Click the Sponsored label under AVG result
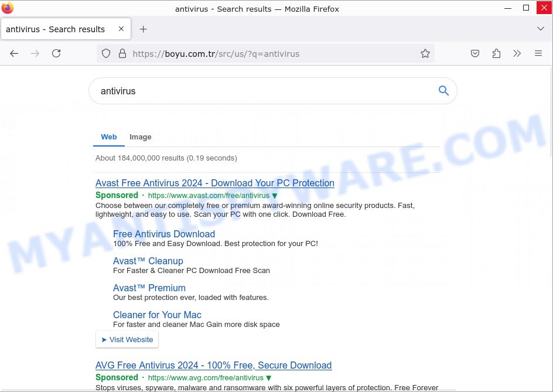Image resolution: width=553 pixels, height=392 pixels. (x=117, y=377)
